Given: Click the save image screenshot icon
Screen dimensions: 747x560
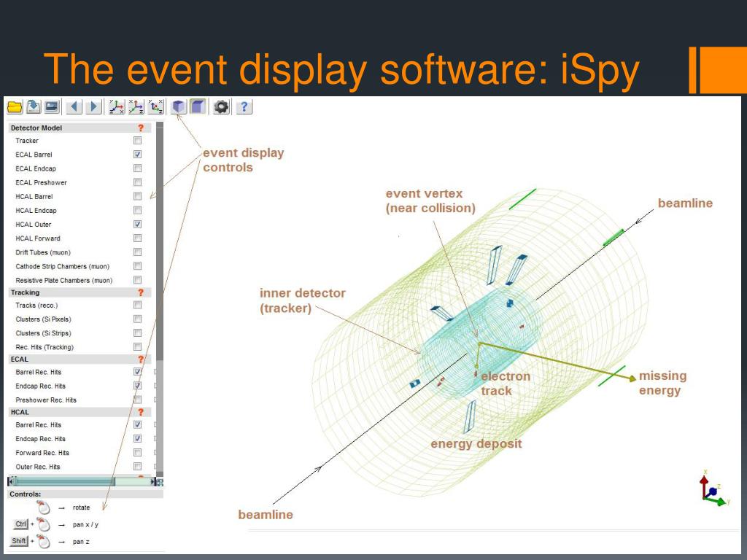Looking at the screenshot, I should (52, 106).
